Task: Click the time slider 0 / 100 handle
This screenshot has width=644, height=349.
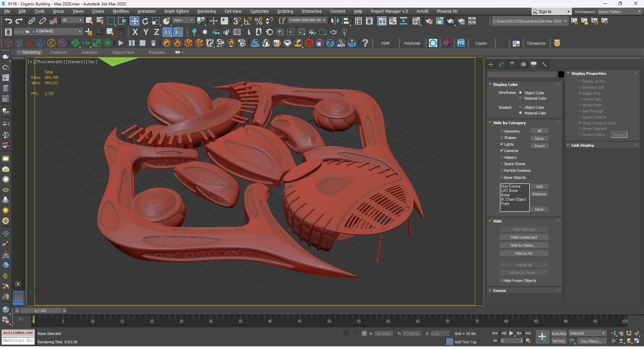Action: click(x=40, y=311)
